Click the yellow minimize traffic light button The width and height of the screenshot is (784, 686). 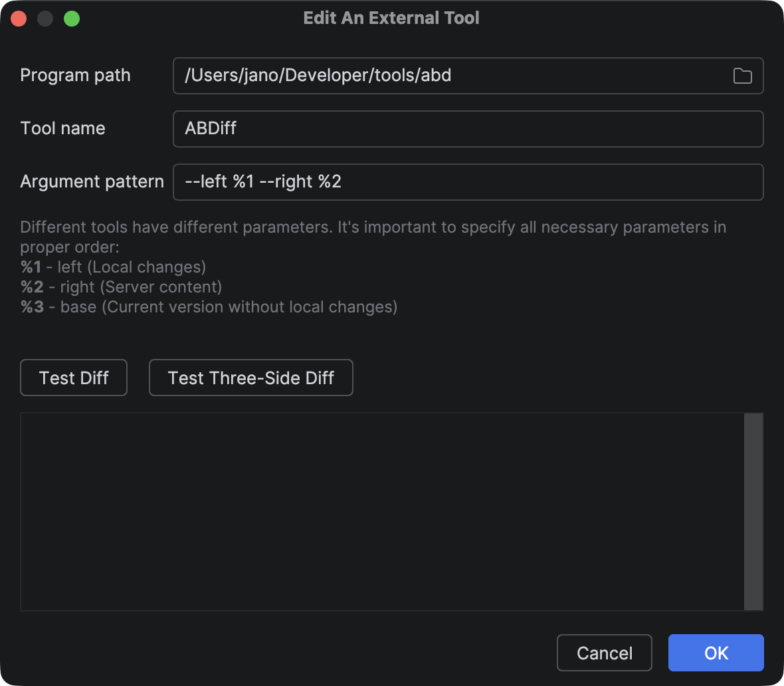tap(45, 19)
